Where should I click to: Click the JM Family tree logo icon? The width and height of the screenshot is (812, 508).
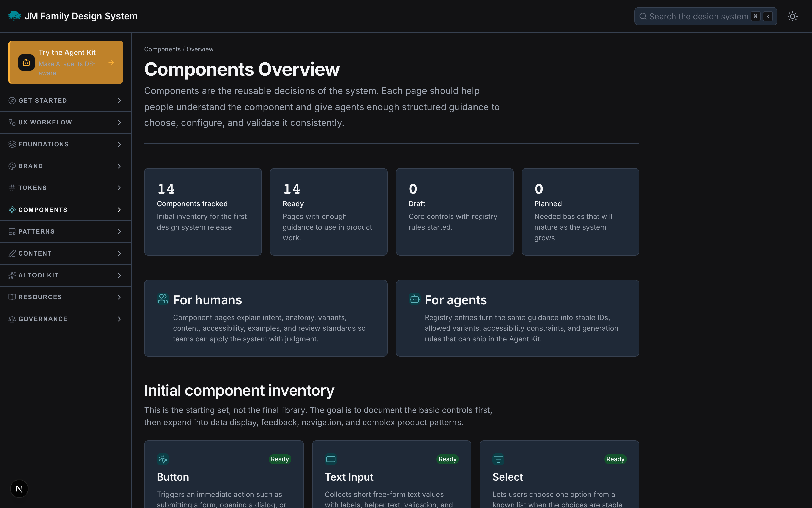pos(14,16)
